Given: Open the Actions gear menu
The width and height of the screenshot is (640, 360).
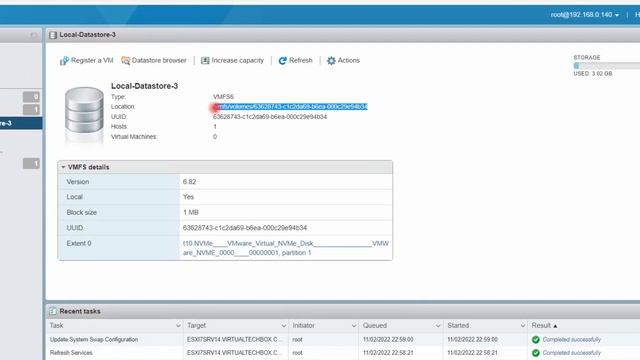Looking at the screenshot, I should pyautogui.click(x=343, y=60).
